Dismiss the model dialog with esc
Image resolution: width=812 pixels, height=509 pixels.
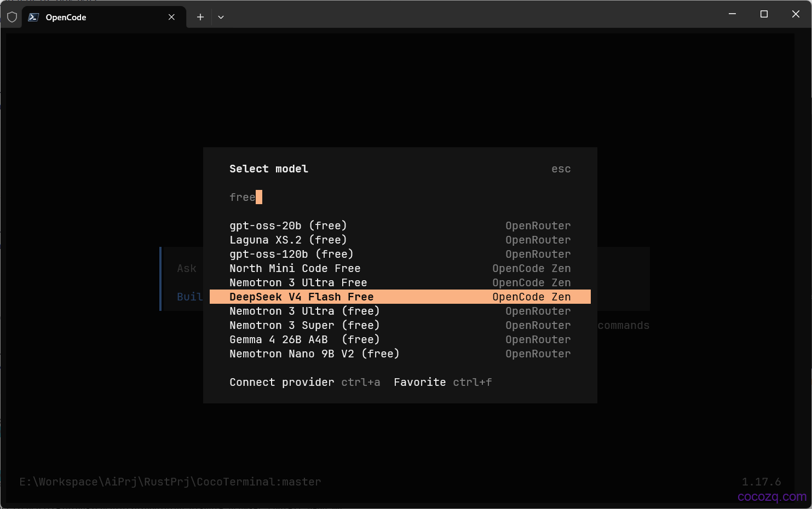[561, 169]
